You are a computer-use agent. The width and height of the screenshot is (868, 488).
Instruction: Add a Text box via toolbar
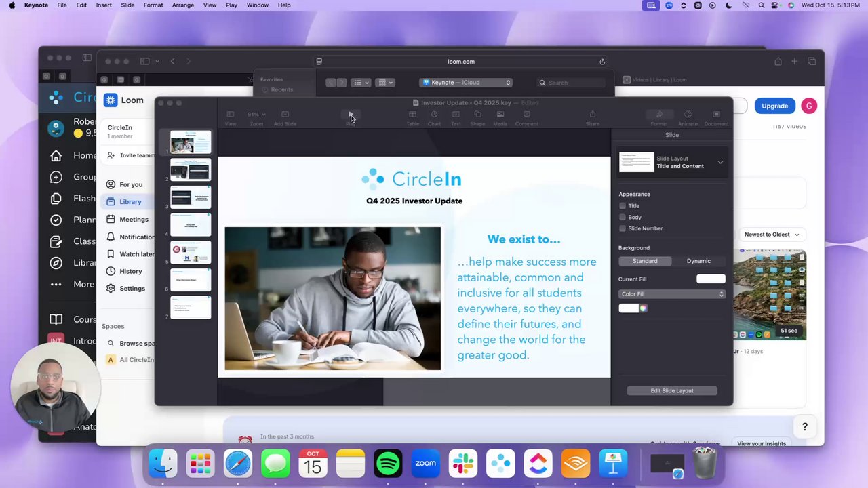(456, 115)
